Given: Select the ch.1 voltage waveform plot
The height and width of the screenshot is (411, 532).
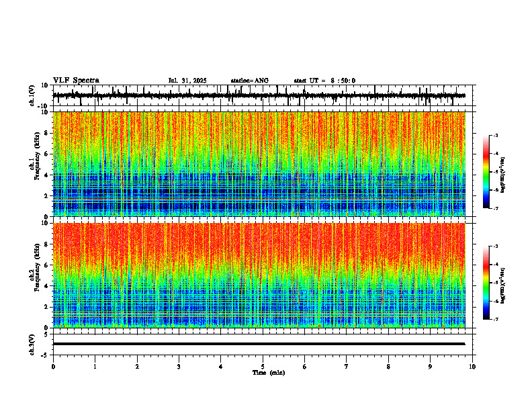Looking at the screenshot, I should click(264, 95).
